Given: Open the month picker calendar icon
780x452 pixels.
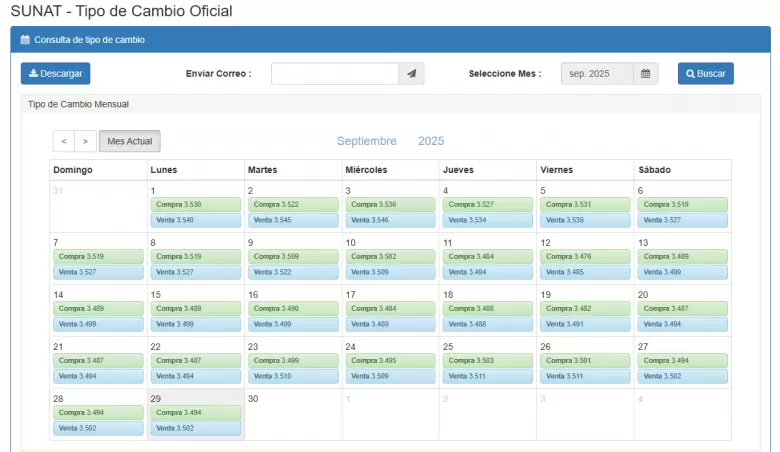Looking at the screenshot, I should pyautogui.click(x=645, y=74).
